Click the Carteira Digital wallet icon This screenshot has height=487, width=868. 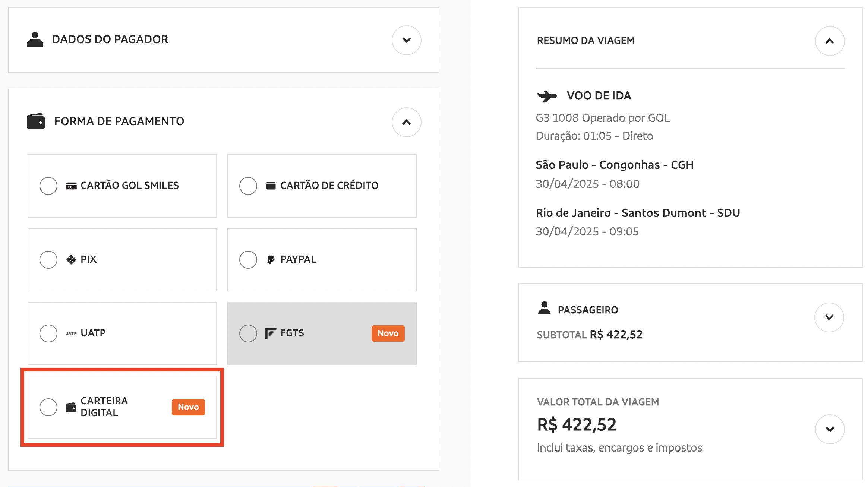tap(71, 407)
